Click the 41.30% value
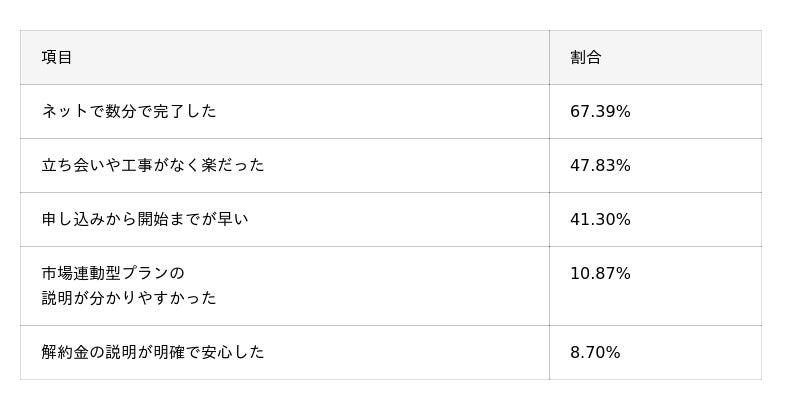Viewport: 800px width, 410px height. tap(600, 219)
